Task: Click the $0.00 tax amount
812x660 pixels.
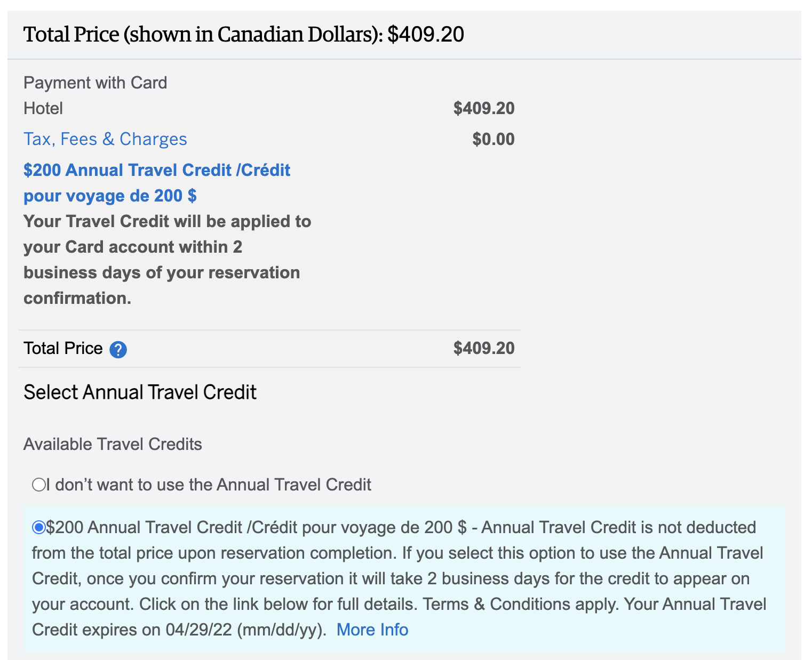Action: (493, 140)
